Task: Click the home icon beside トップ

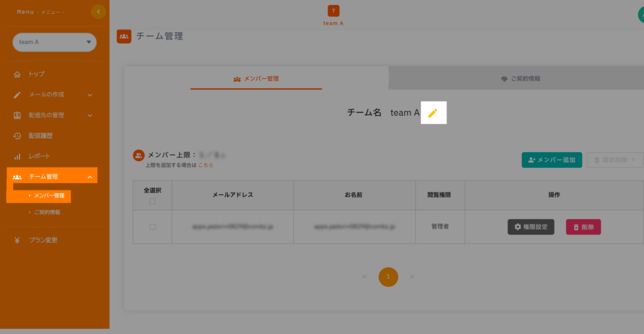Action: pyautogui.click(x=18, y=74)
